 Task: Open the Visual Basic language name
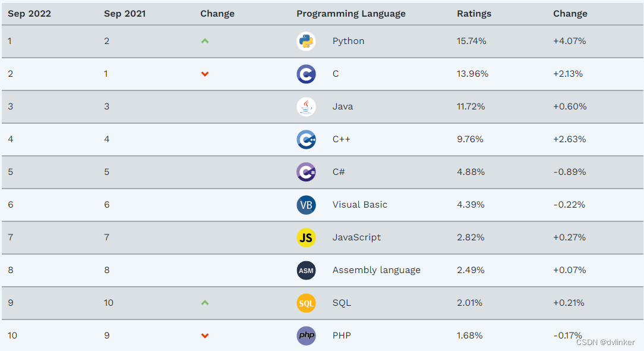(x=360, y=205)
